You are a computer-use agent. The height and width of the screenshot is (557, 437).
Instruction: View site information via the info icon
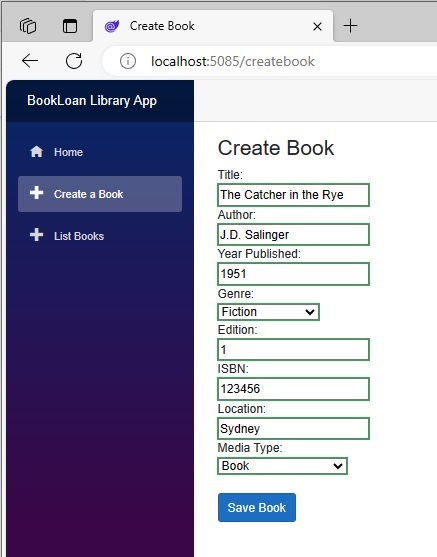pyautogui.click(x=128, y=61)
